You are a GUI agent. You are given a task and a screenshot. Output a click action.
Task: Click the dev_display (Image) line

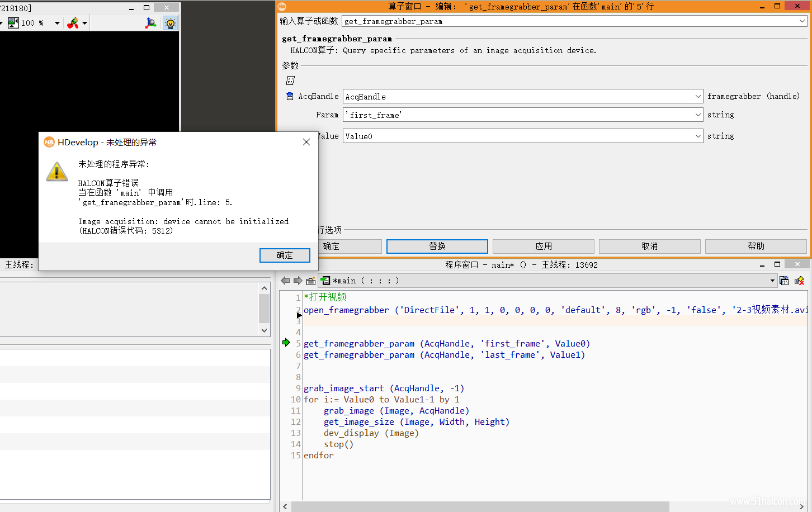click(371, 433)
